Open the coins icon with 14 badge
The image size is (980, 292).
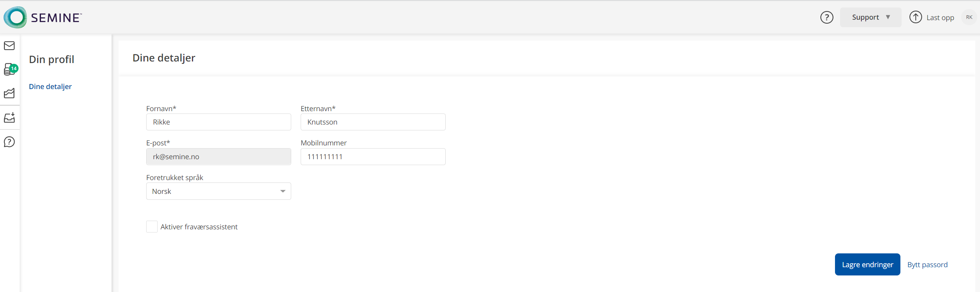click(x=9, y=69)
